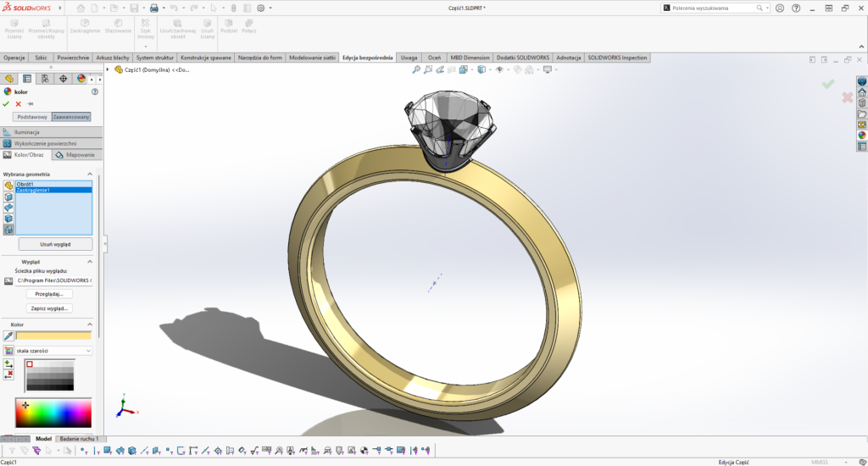Open the File Explorer folder icon in the task pane

[x=862, y=114]
